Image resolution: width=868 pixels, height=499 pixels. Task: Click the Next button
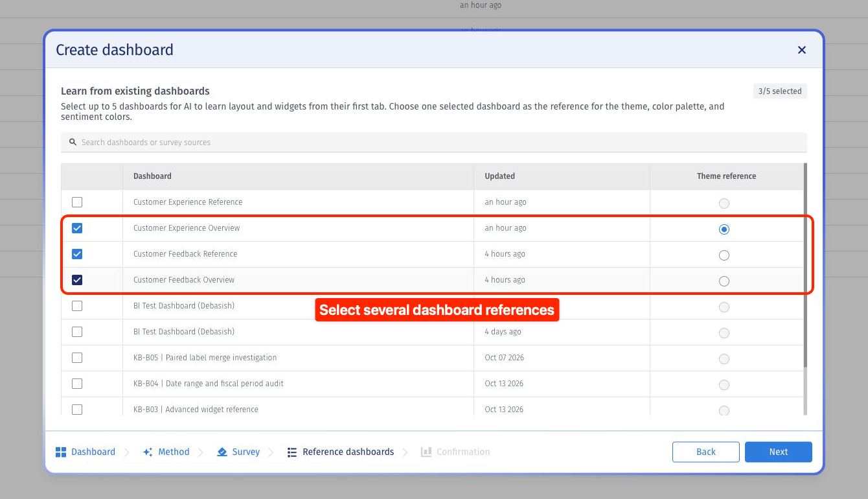[x=779, y=452]
